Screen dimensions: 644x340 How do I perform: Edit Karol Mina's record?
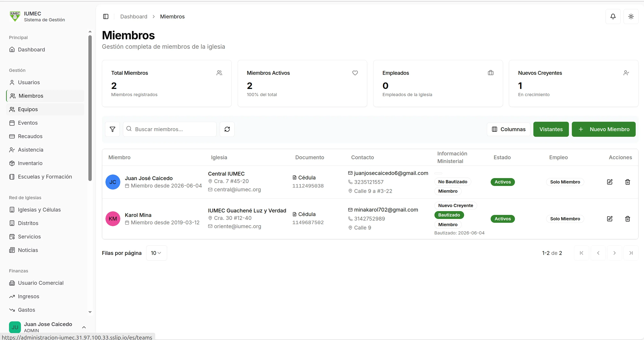click(610, 219)
